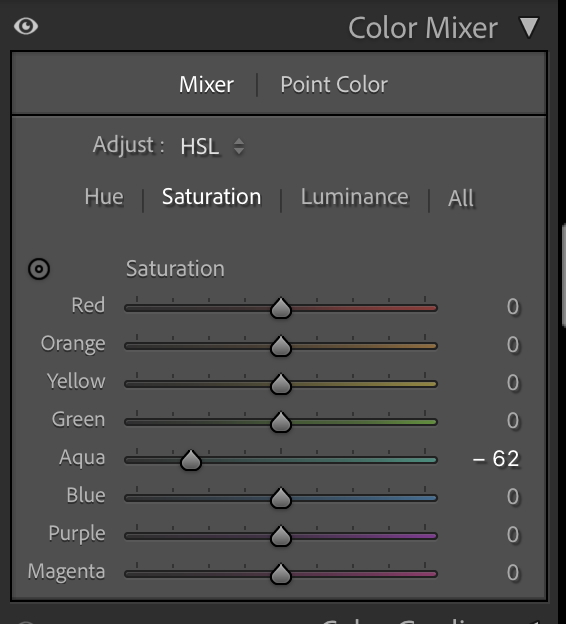Screen dimensions: 566x624
Task: Select the targeted adjustment tool for Saturation
Action: tap(39, 269)
